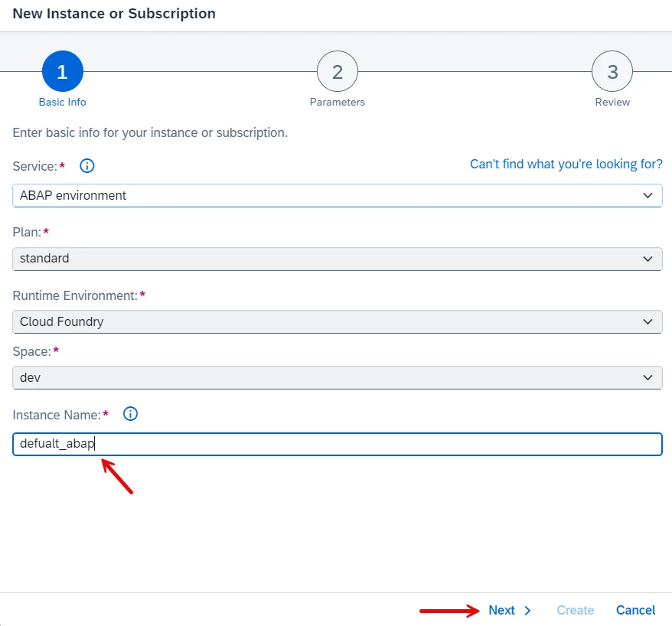672x626 pixels.
Task: Click the Service dropdown chevron arrow
Action: [648, 196]
